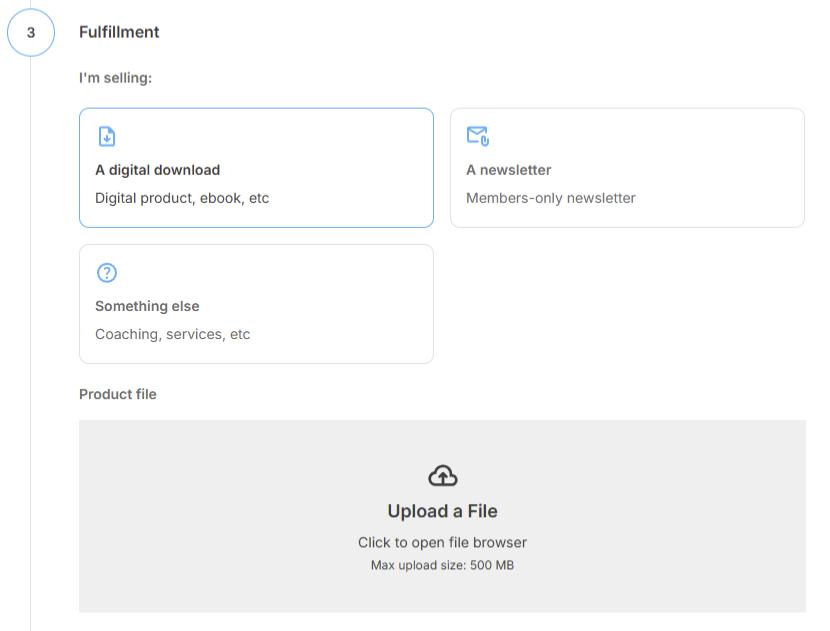Click "Click to open file browser" text
Image resolution: width=830 pixels, height=631 pixels.
click(442, 542)
